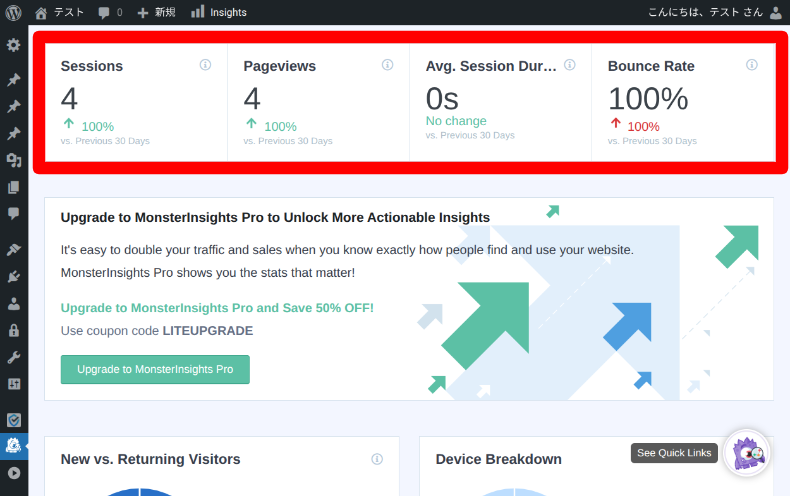Open Pages from the sidebar
790x496 pixels.
(x=14, y=187)
